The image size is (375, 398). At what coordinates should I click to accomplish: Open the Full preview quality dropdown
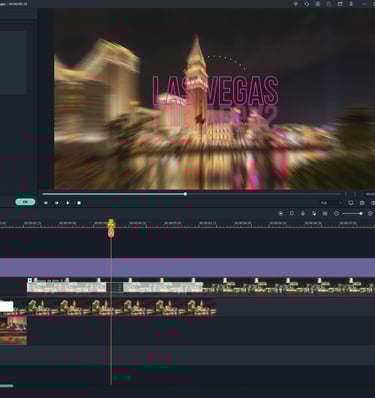pos(331,203)
